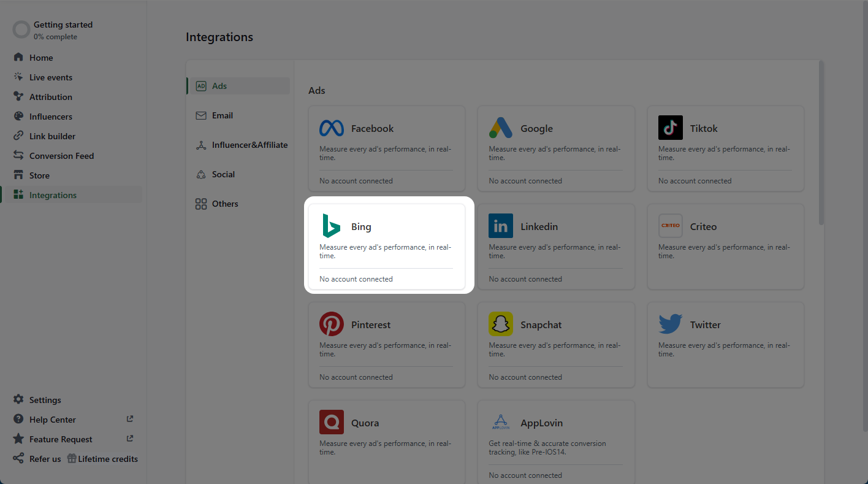Navigate to the Attribution section
Screen dimensions: 868x484
(50, 96)
